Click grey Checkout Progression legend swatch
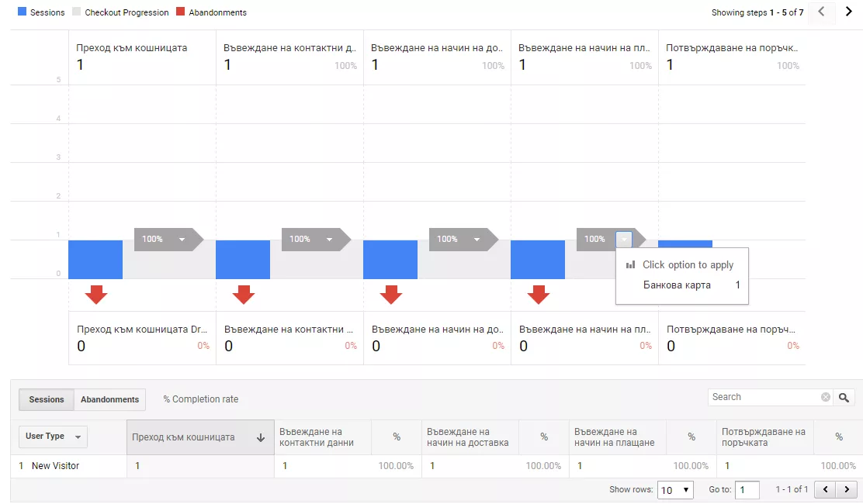Screen dimensions: 863x504 coord(77,12)
